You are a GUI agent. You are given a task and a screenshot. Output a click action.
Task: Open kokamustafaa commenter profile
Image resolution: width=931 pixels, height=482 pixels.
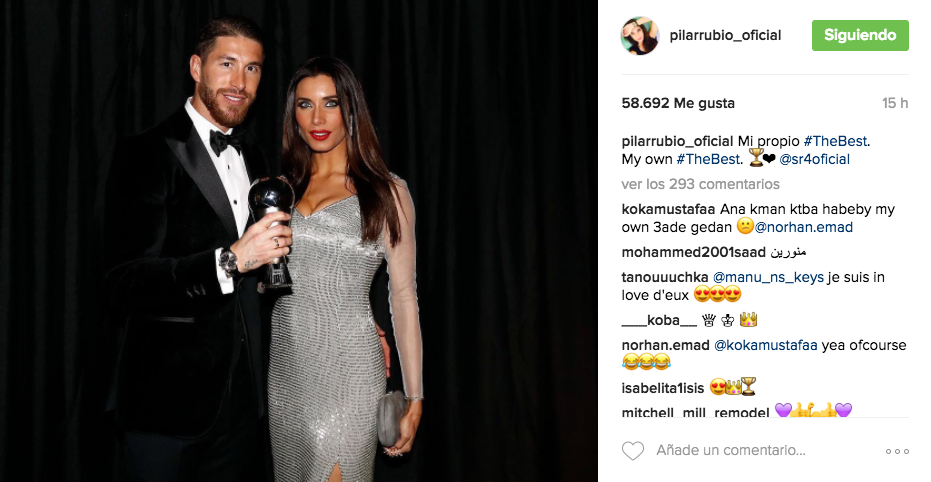(669, 210)
